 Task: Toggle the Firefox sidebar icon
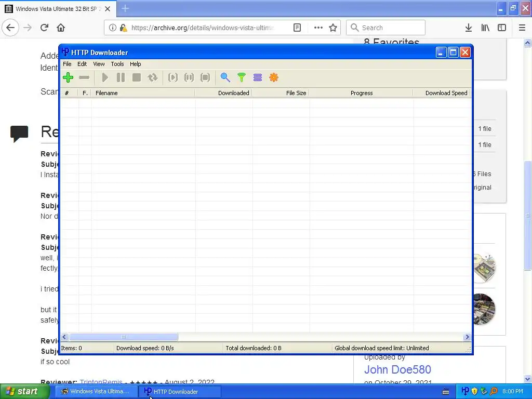(x=502, y=28)
